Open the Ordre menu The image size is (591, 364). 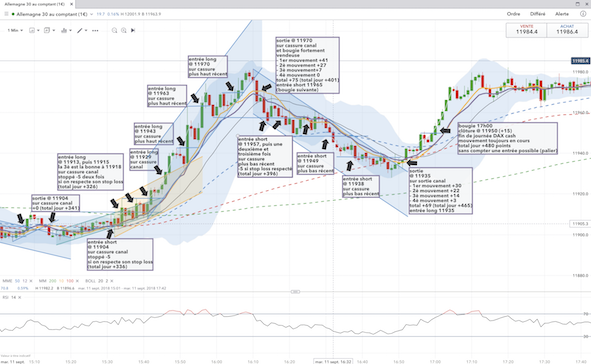[x=513, y=14]
